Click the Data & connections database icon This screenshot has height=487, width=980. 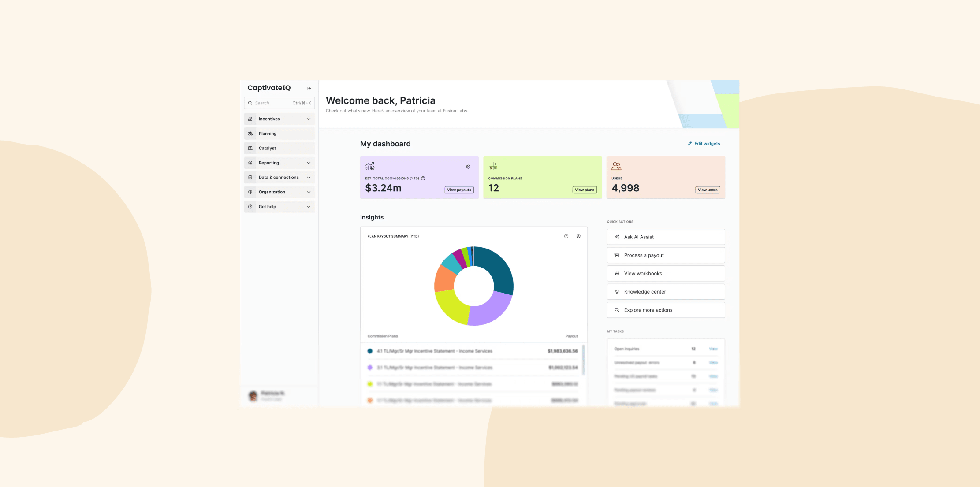(x=250, y=178)
